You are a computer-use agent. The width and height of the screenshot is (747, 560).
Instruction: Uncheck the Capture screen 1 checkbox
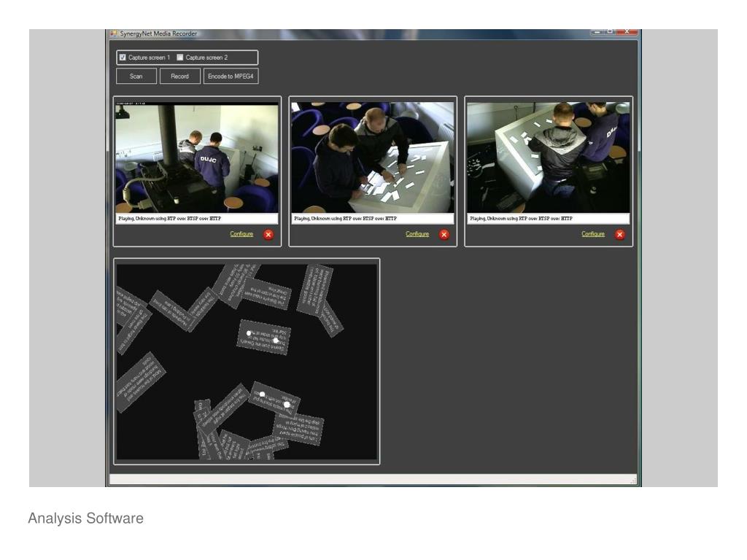[x=123, y=58]
